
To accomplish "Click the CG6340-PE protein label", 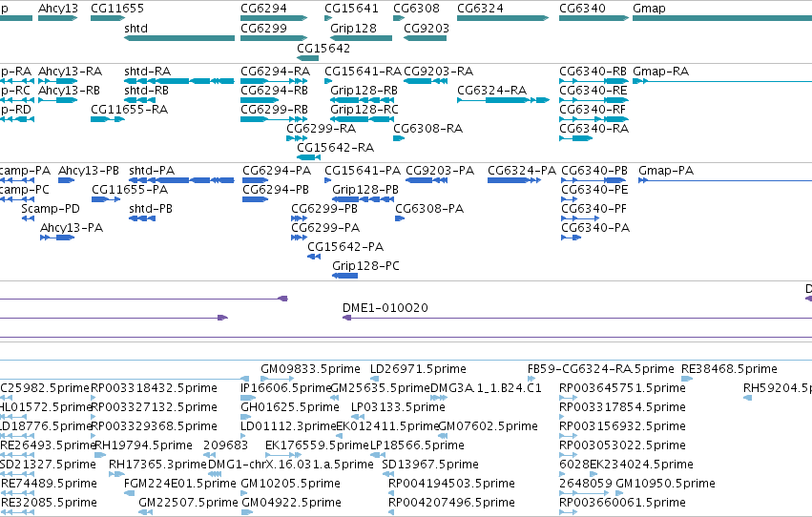I will (x=594, y=190).
